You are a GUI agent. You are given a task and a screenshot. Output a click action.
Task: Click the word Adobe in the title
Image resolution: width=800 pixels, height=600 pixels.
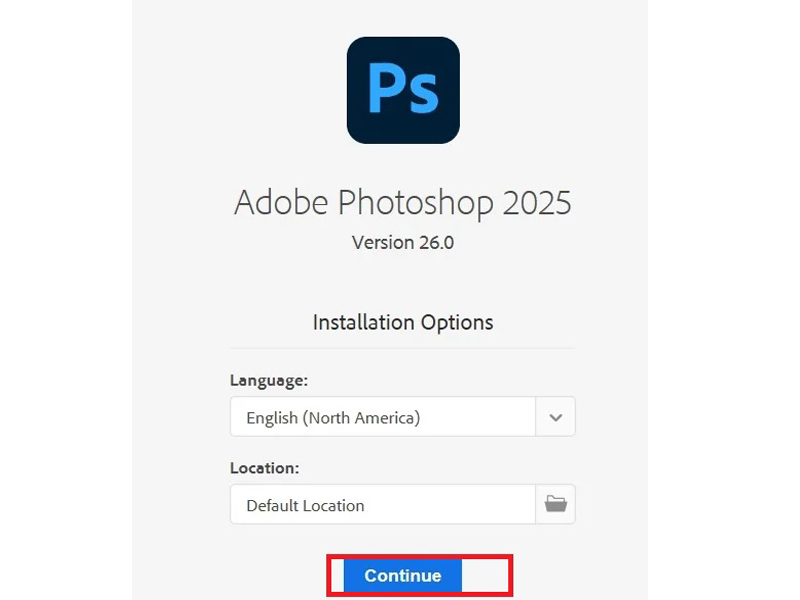pyautogui.click(x=281, y=202)
